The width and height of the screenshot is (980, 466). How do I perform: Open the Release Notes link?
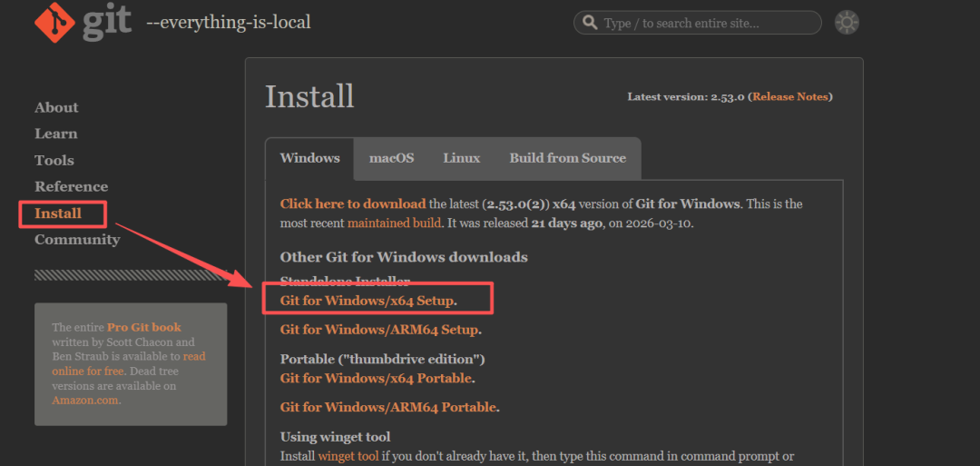click(790, 97)
